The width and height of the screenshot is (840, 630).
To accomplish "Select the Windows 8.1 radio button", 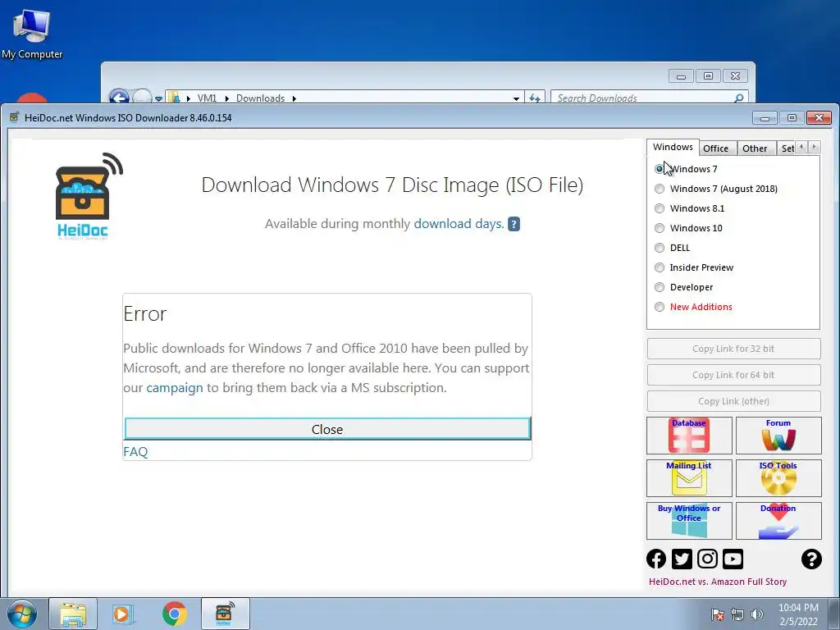I will coord(660,208).
